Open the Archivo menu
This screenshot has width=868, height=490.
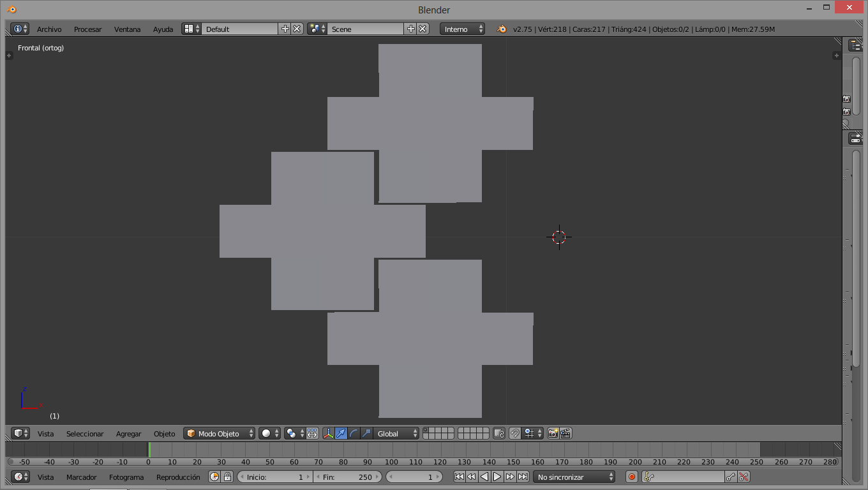[x=49, y=29]
